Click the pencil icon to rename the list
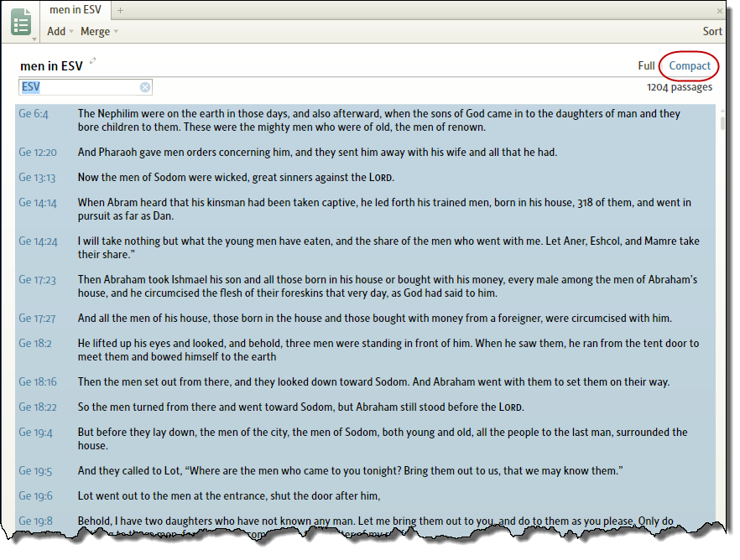 pos(93,60)
